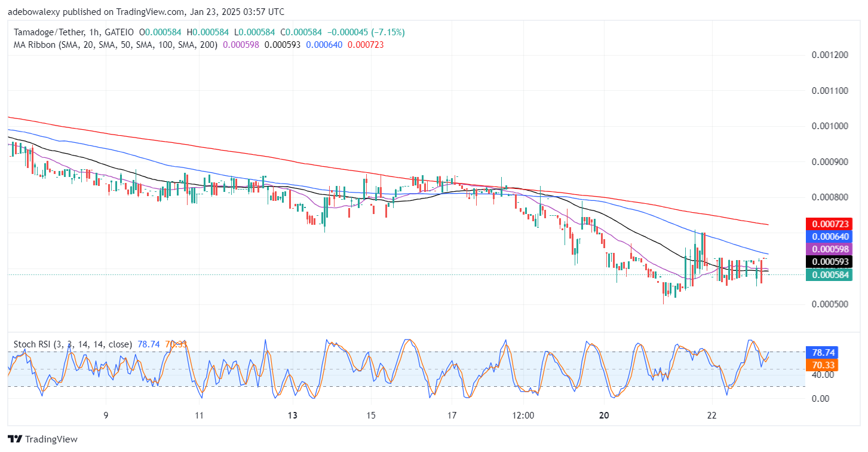This screenshot has height=452, width=868.
Task: Click the SMA 100 value 0.000640 in legend
Action: click(324, 45)
